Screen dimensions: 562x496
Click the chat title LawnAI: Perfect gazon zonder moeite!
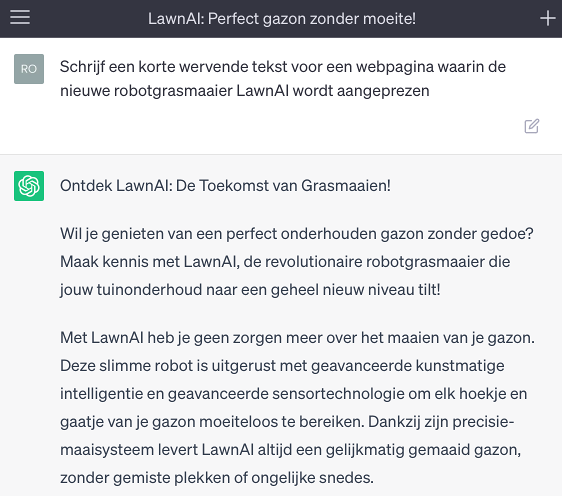pos(282,19)
